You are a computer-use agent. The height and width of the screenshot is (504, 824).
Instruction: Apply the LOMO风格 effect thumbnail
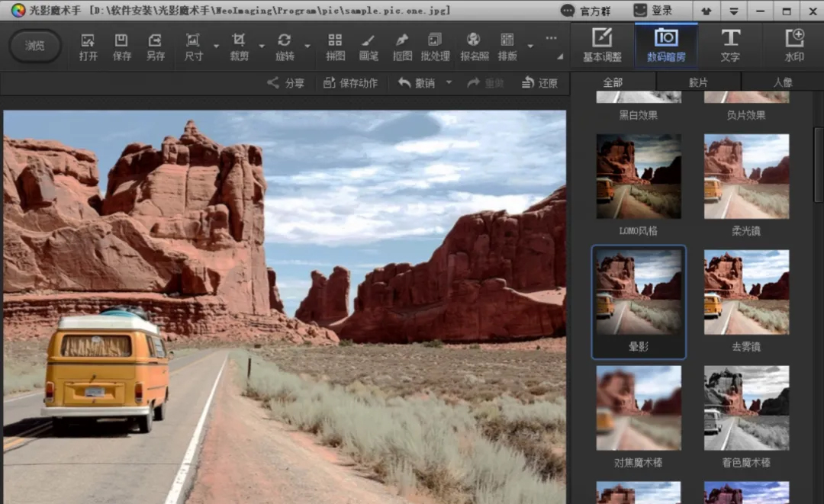(x=639, y=176)
